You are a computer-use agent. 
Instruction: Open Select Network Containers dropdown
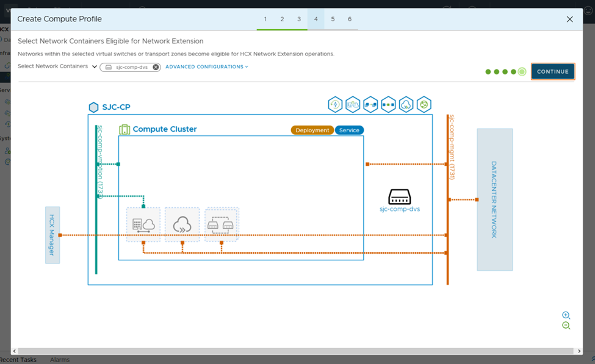coord(95,66)
